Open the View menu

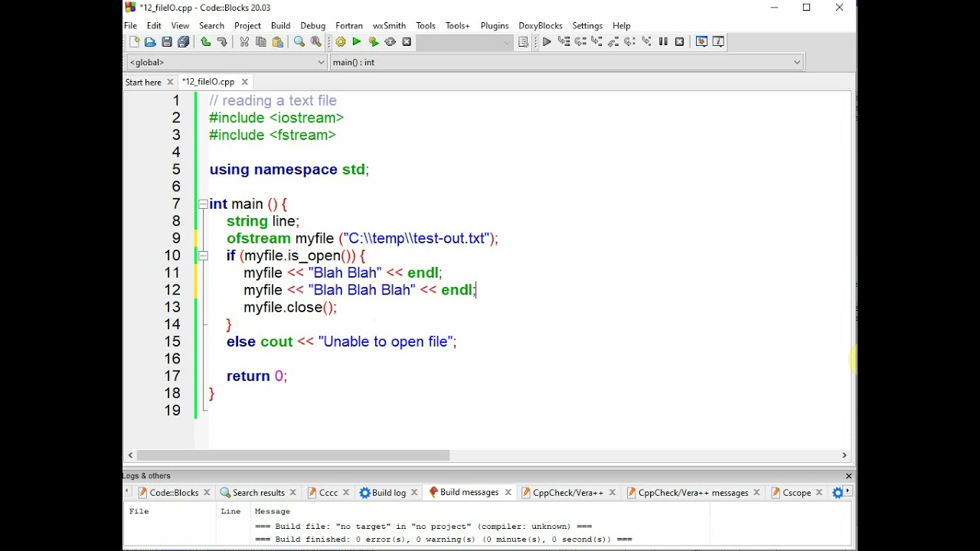click(180, 25)
